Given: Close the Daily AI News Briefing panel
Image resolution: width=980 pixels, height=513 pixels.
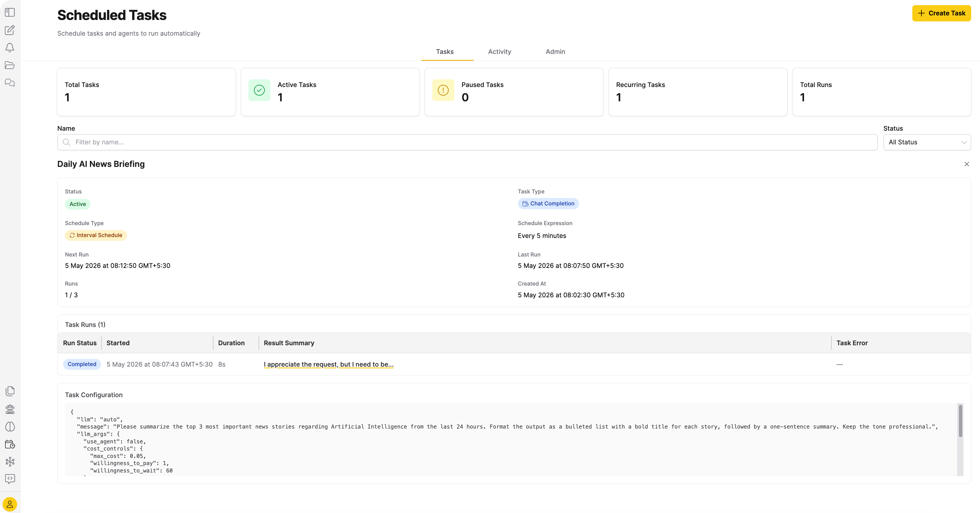Looking at the screenshot, I should [x=967, y=164].
